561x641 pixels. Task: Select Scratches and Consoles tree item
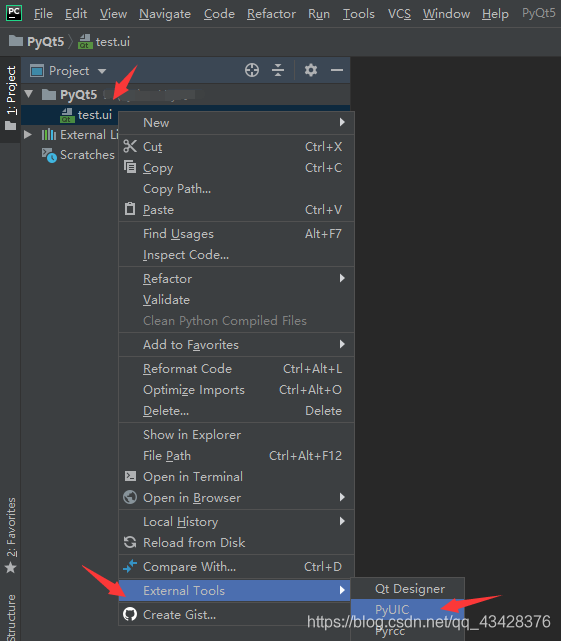[87, 155]
